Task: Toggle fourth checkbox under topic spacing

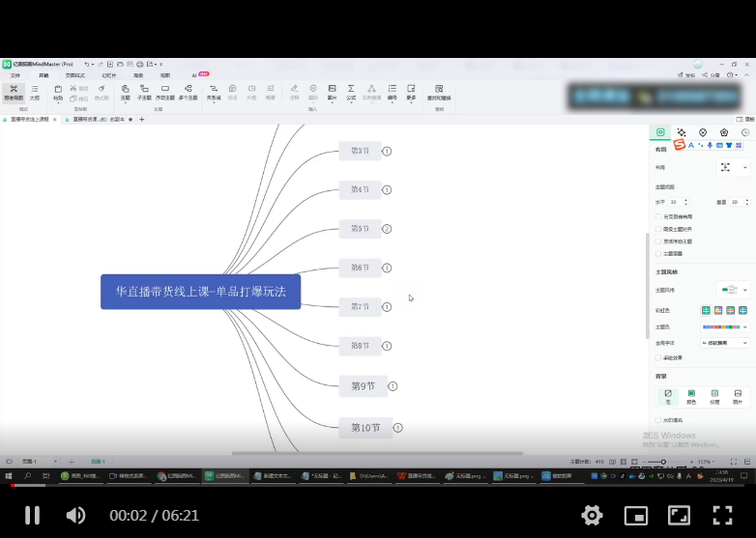Action: [x=658, y=253]
